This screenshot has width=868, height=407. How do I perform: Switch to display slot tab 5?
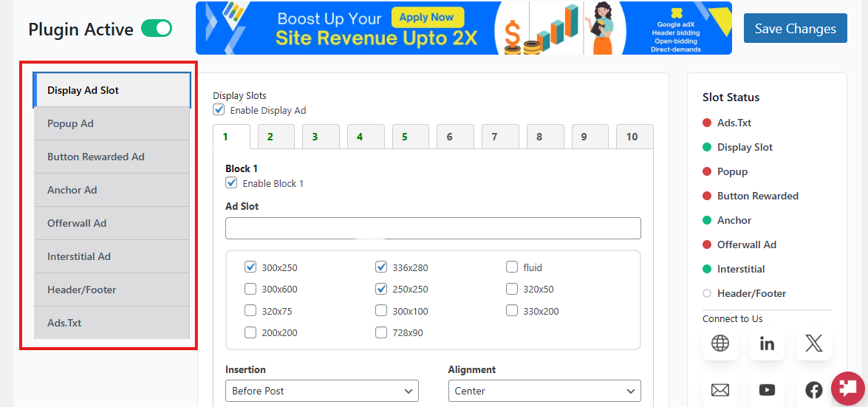coord(405,137)
